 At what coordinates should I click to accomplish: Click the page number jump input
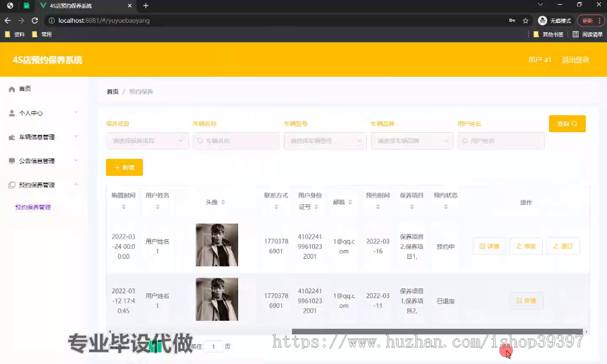pos(213,346)
